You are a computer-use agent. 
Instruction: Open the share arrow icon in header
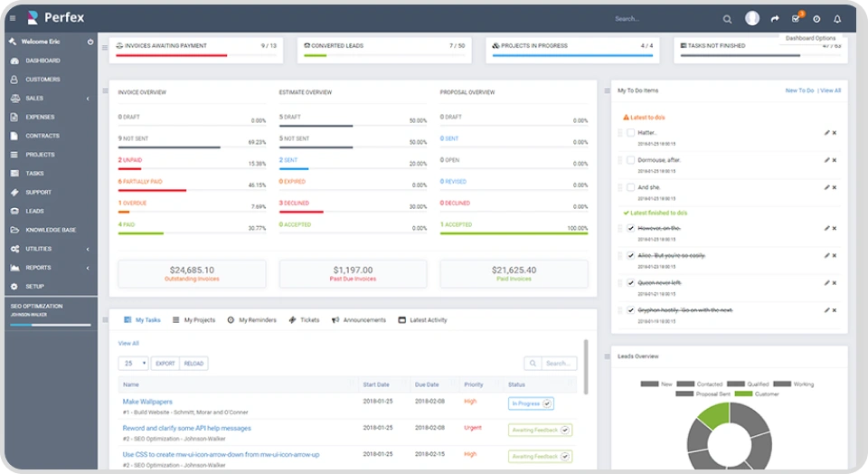pos(775,18)
